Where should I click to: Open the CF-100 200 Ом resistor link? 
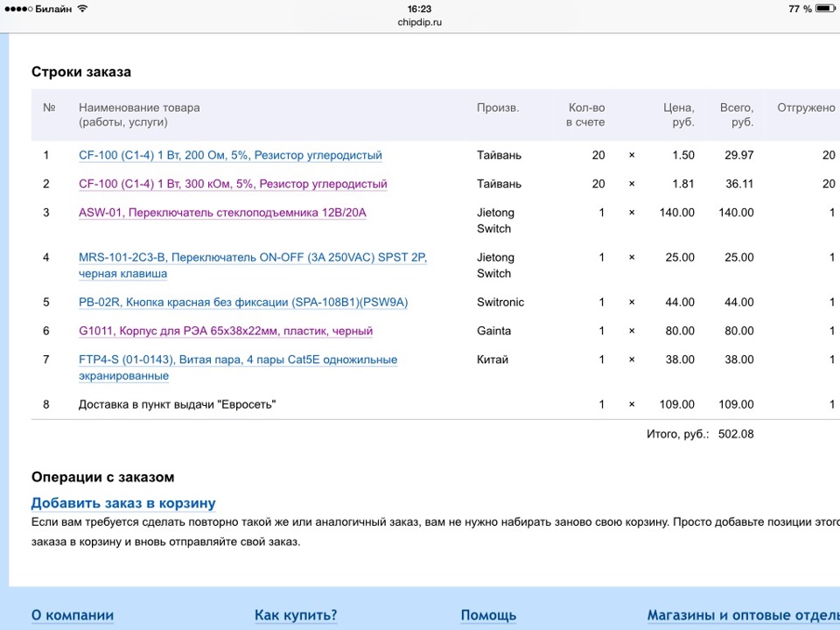click(x=230, y=156)
